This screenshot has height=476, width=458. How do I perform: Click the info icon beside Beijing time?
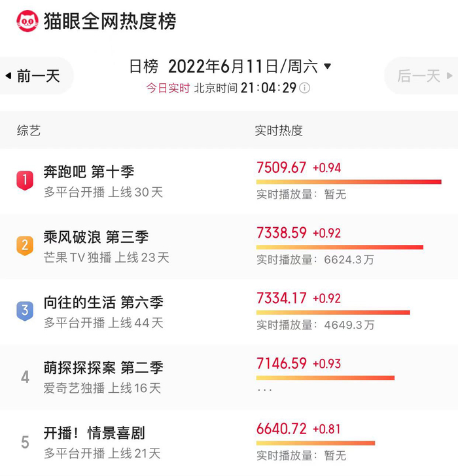pos(304,88)
